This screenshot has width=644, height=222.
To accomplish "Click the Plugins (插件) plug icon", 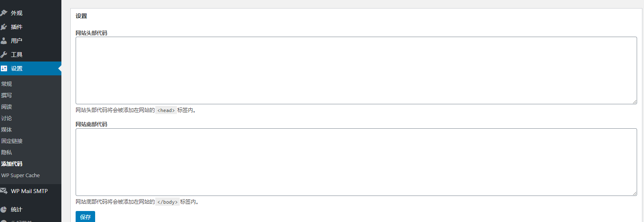I will coord(4,27).
